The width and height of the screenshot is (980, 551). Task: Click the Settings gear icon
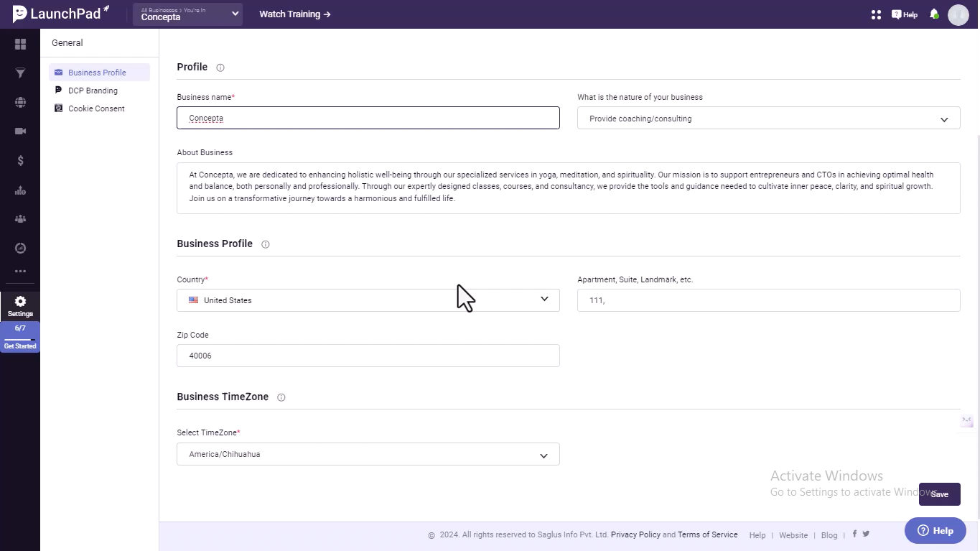pyautogui.click(x=20, y=302)
